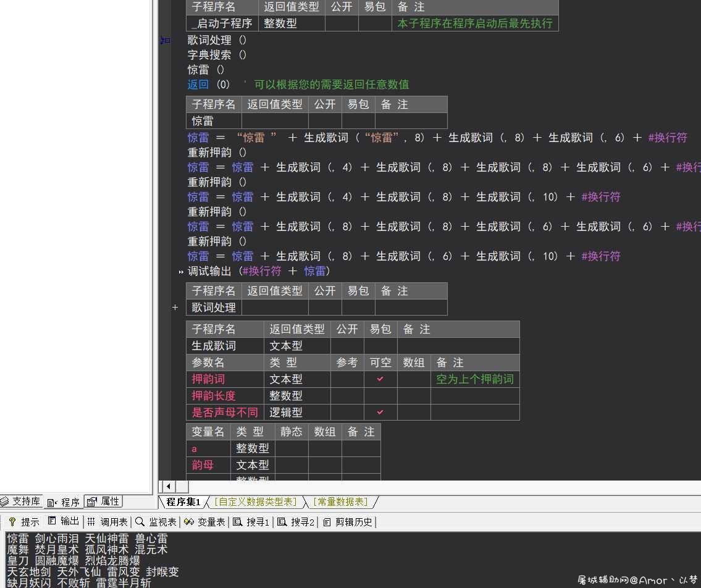The height and width of the screenshot is (588, 701).
Task: Click the code line 字典搜索 ()
Action: [217, 55]
